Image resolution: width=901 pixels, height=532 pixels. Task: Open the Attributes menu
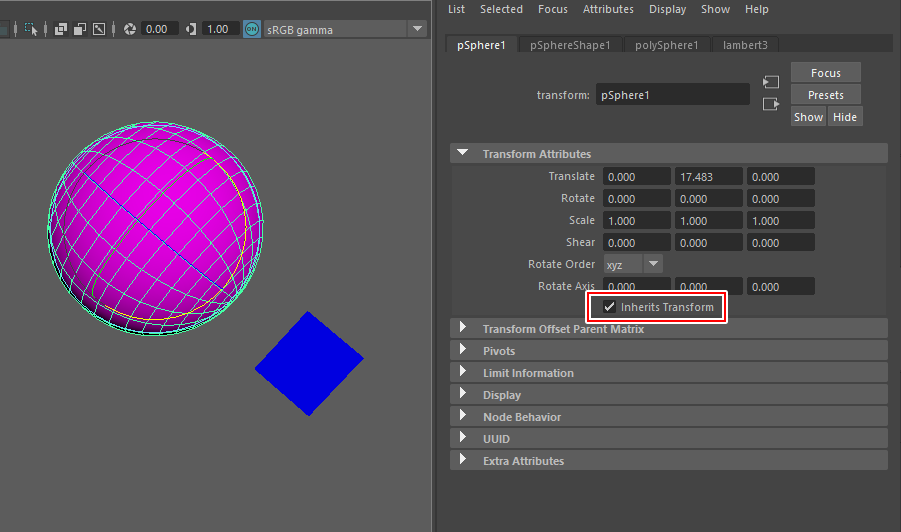[x=608, y=9]
